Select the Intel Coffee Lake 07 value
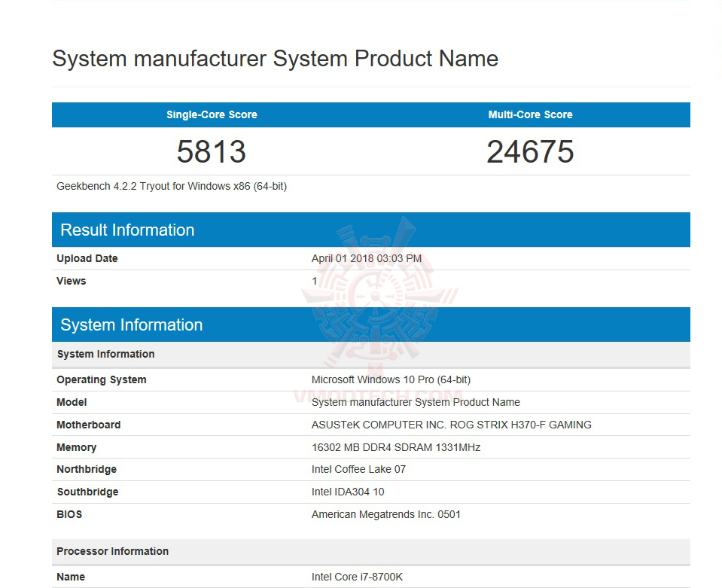The height and width of the screenshot is (588, 722). click(358, 469)
